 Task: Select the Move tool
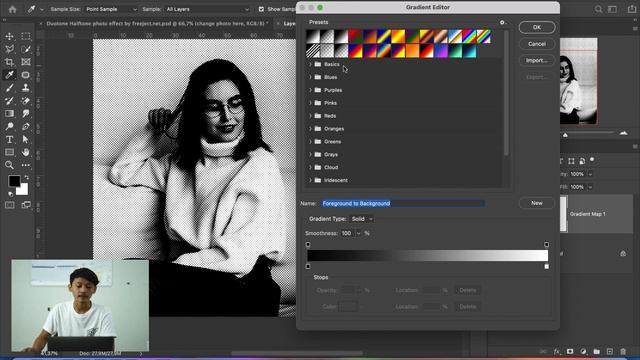click(x=9, y=36)
